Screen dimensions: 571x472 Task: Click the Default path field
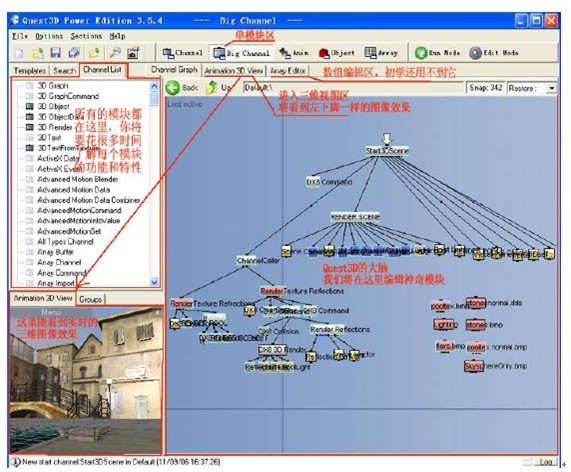[x=353, y=88]
